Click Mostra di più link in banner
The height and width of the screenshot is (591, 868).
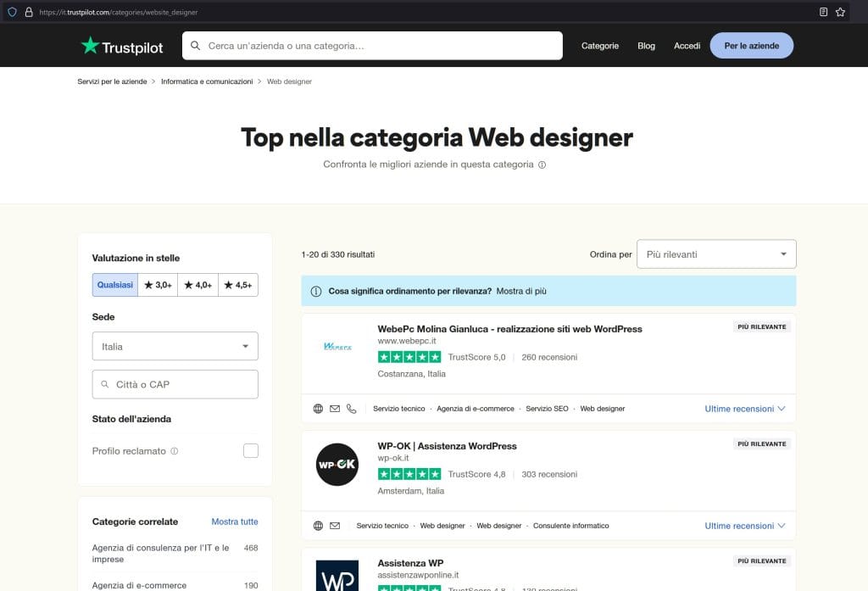(521, 292)
